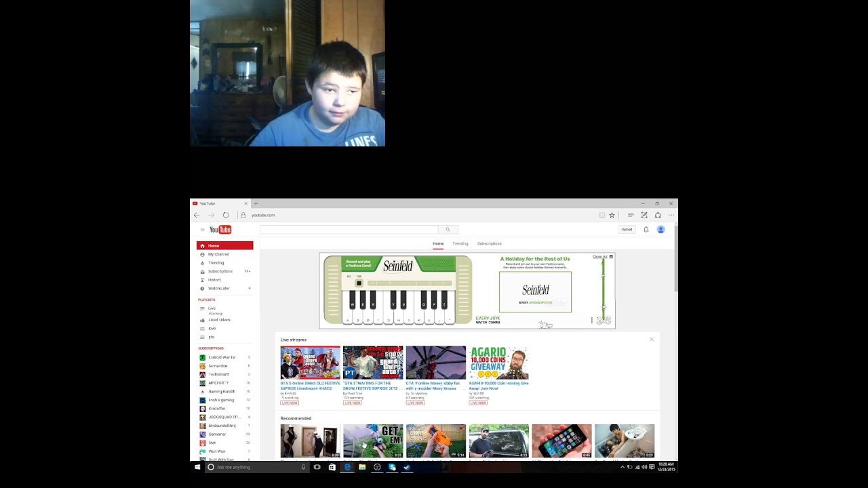This screenshot has width=868, height=488.
Task: Click the browser forward arrow
Action: (x=211, y=215)
